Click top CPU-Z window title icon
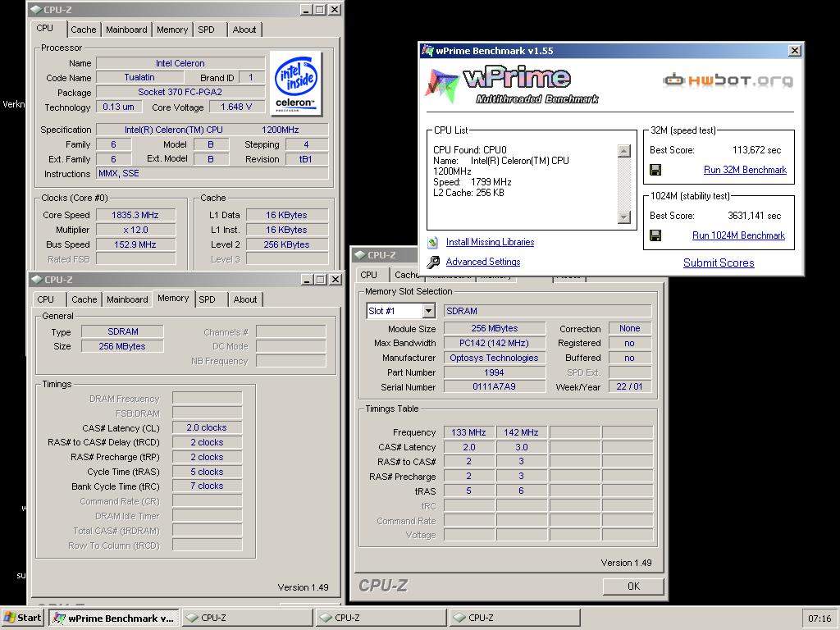 coord(36,10)
